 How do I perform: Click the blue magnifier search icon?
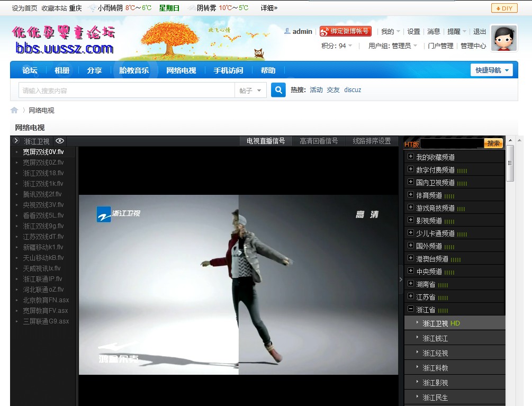pyautogui.click(x=278, y=89)
